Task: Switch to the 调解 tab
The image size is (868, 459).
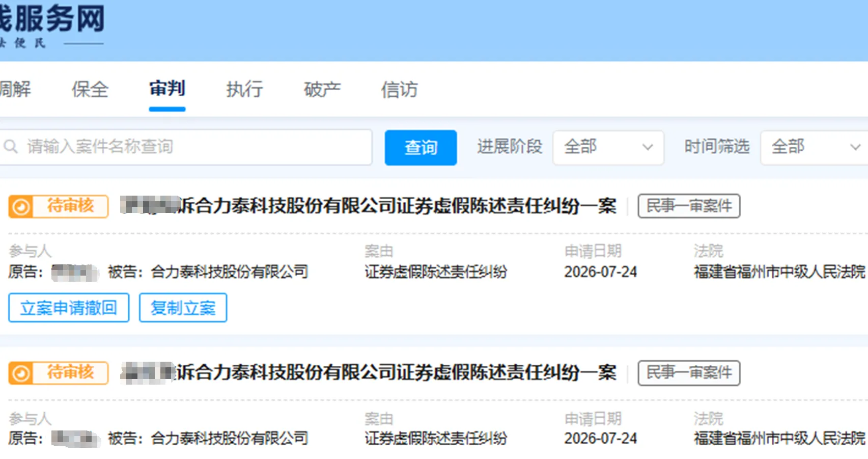Action: pyautogui.click(x=15, y=89)
